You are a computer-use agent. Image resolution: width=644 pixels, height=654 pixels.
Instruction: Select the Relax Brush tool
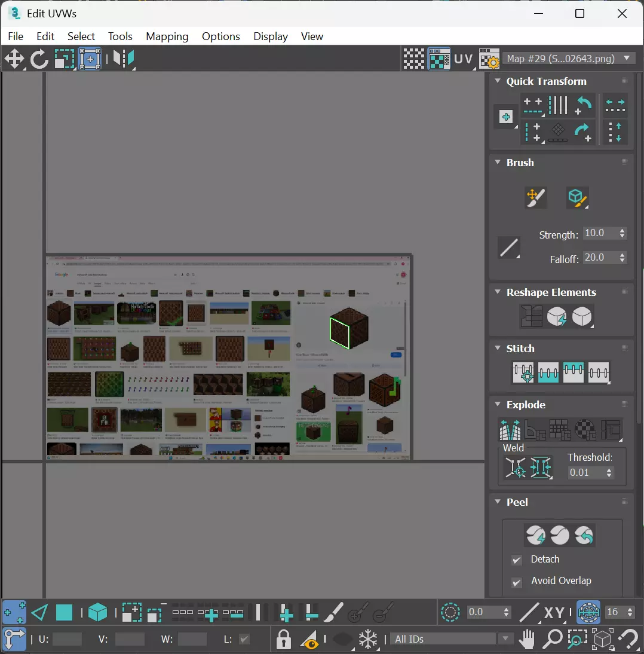577,198
